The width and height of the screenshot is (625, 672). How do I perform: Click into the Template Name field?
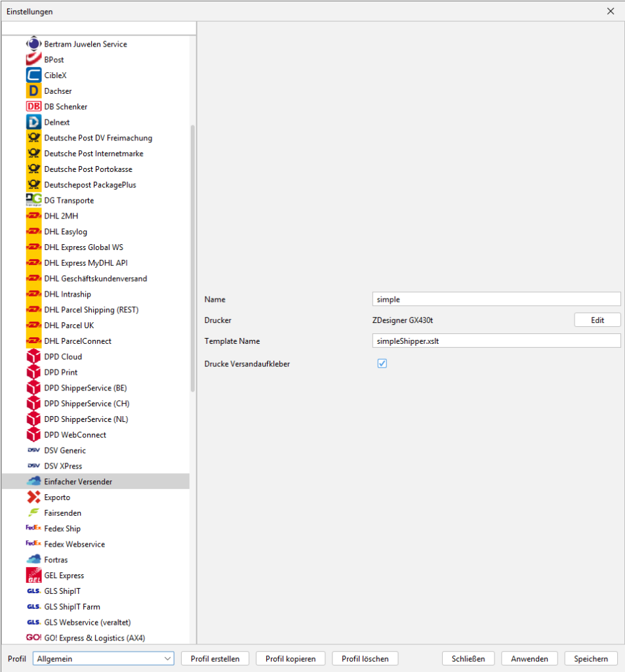(496, 341)
